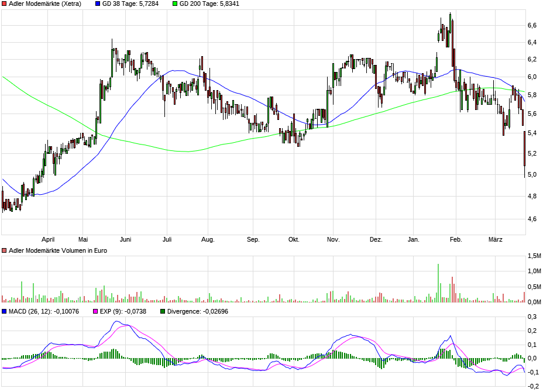
Task: Click the 6,0 price axis value
Action: 532,77
